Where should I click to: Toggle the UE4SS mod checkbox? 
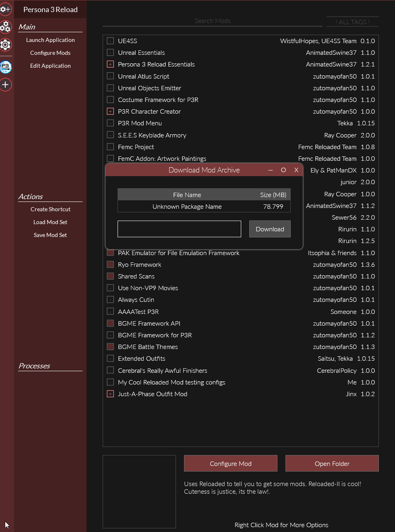pos(110,41)
